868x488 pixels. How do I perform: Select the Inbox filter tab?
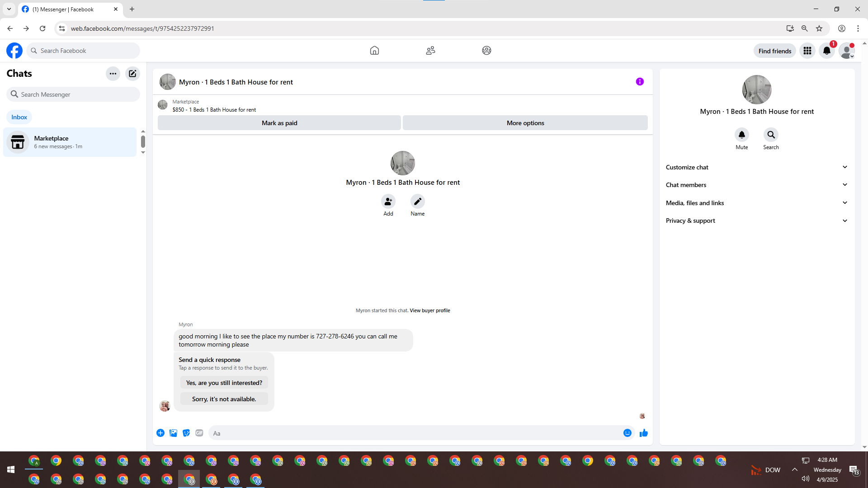[x=19, y=117]
